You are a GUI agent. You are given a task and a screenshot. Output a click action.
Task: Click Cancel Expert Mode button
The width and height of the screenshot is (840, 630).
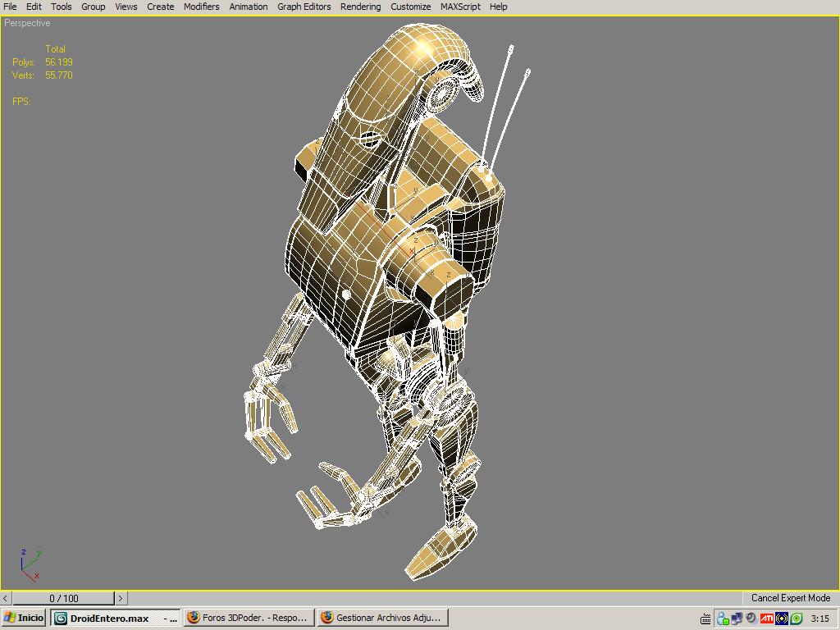point(790,598)
